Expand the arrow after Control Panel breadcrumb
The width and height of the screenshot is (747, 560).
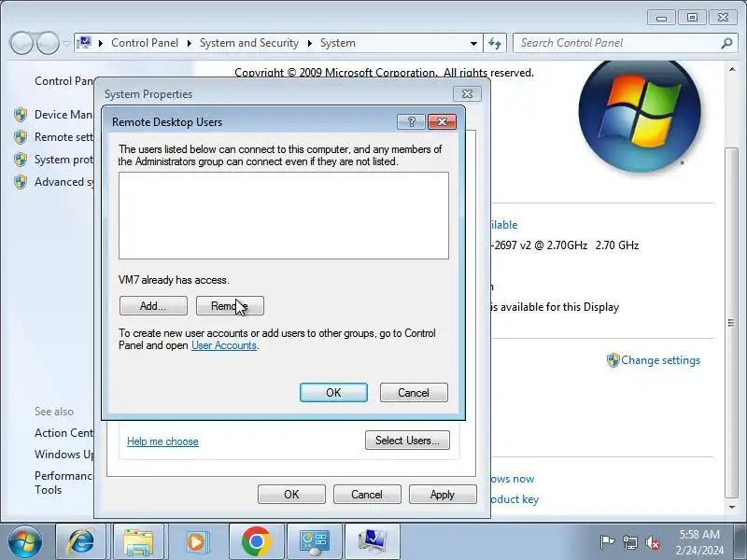click(190, 43)
